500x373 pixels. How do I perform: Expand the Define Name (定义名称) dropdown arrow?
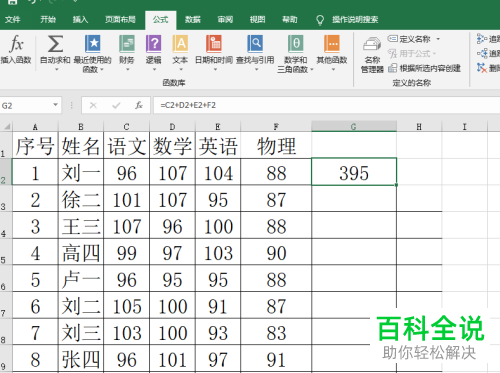pos(438,39)
